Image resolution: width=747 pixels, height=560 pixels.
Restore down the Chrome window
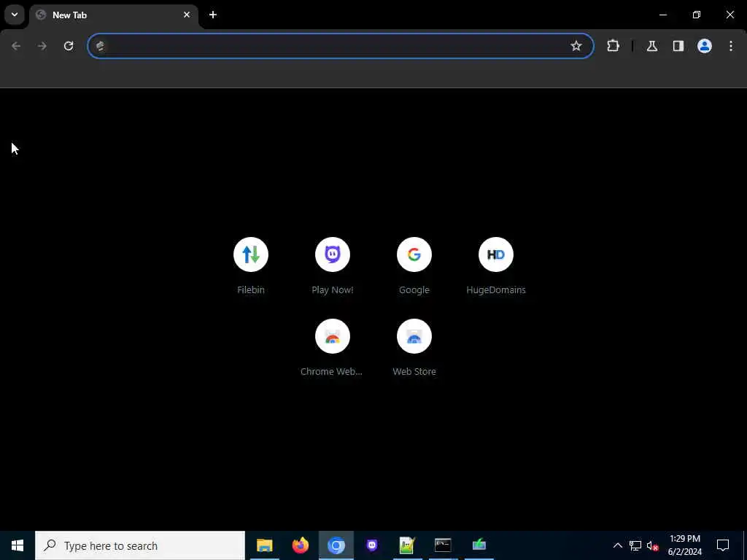pyautogui.click(x=697, y=15)
